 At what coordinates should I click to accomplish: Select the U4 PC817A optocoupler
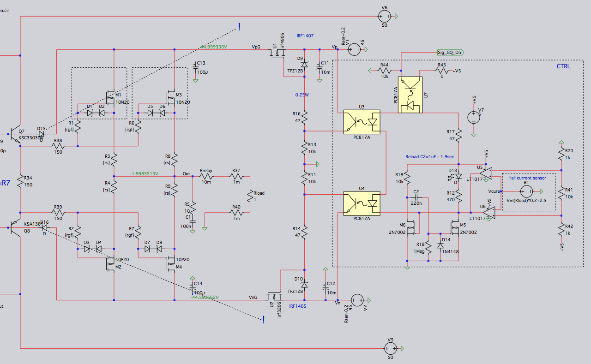[362, 203]
